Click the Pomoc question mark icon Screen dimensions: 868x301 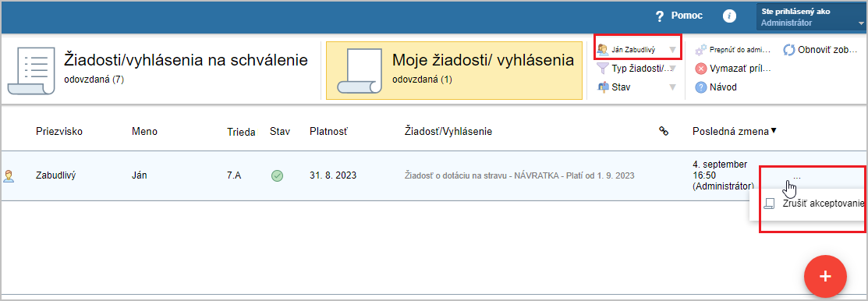click(659, 16)
